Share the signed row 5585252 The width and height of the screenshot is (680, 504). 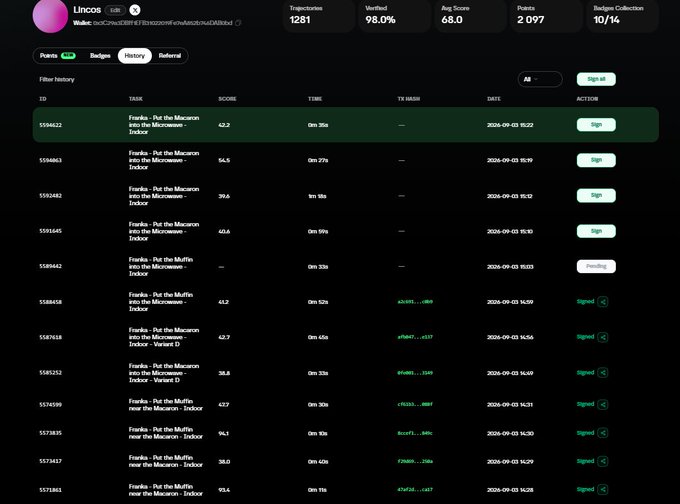tap(603, 373)
